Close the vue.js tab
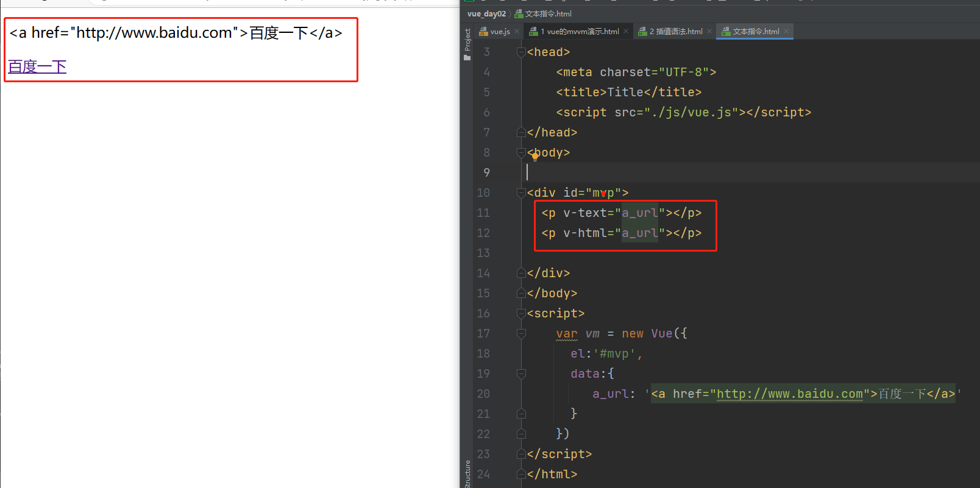980x488 pixels. click(x=517, y=32)
